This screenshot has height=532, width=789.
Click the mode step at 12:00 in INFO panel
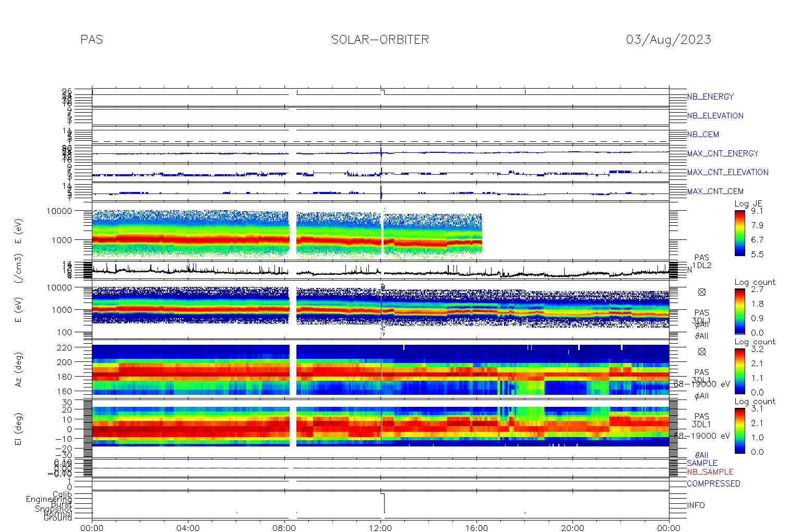coord(382,503)
